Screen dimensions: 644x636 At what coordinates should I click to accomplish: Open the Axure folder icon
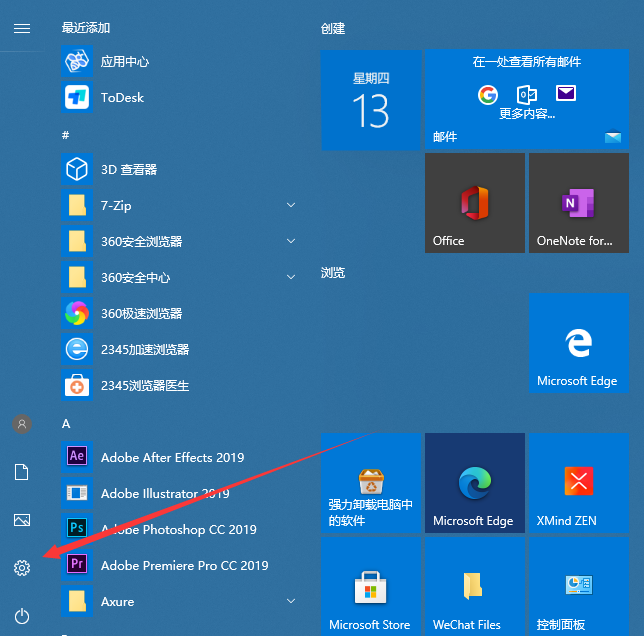pyautogui.click(x=77, y=601)
